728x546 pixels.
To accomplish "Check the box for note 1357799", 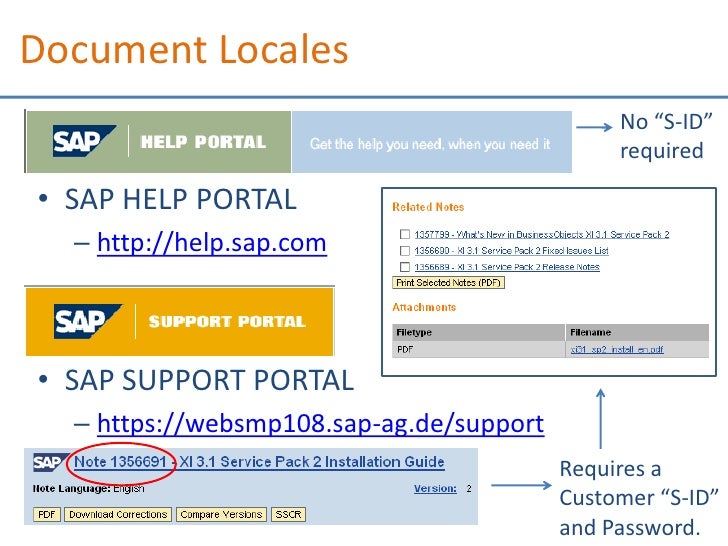I will [x=405, y=234].
